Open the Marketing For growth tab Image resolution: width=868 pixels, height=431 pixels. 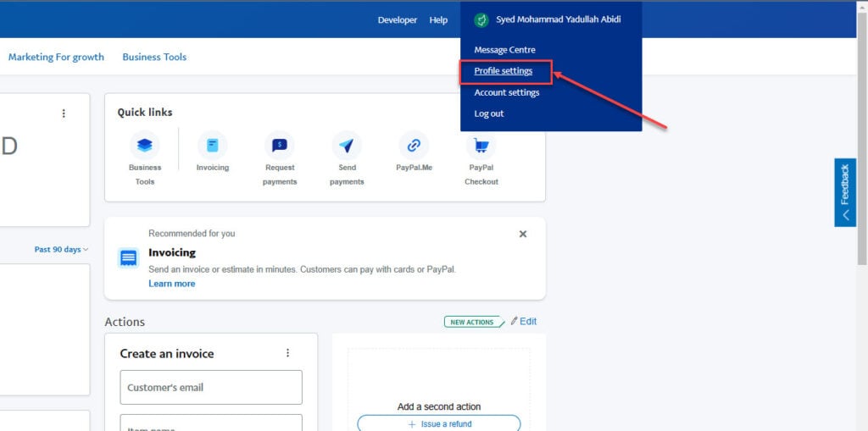(56, 57)
